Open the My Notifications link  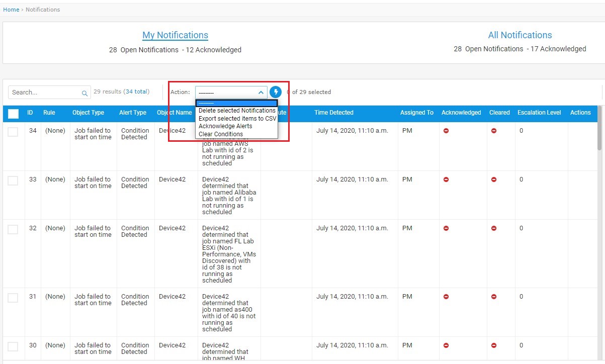[x=175, y=35]
